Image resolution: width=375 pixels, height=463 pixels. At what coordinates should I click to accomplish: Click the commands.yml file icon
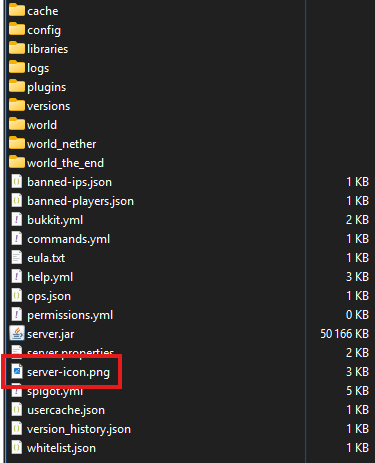tap(17, 239)
